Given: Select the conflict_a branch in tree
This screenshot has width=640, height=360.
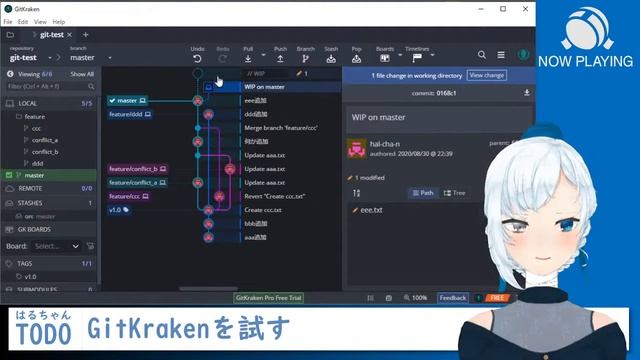Looking at the screenshot, I should coord(45,140).
